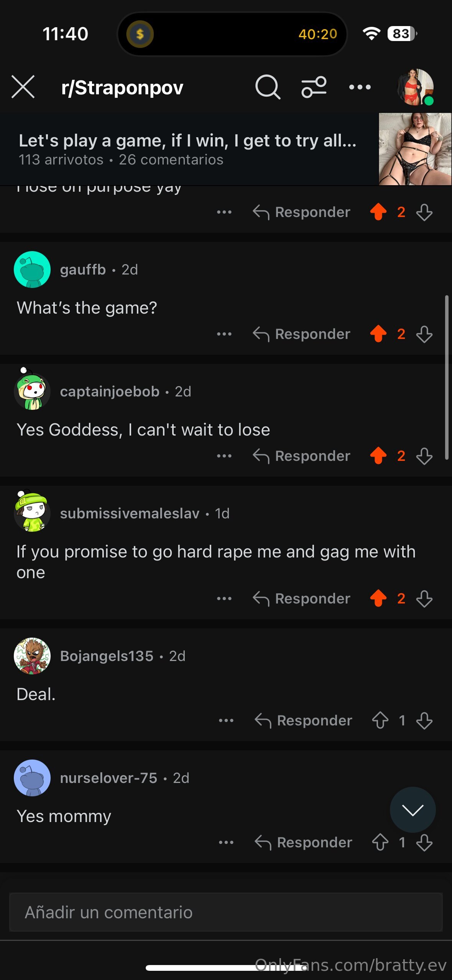Toggle the upvote on gauffb's comment
The height and width of the screenshot is (980, 452).
[378, 334]
